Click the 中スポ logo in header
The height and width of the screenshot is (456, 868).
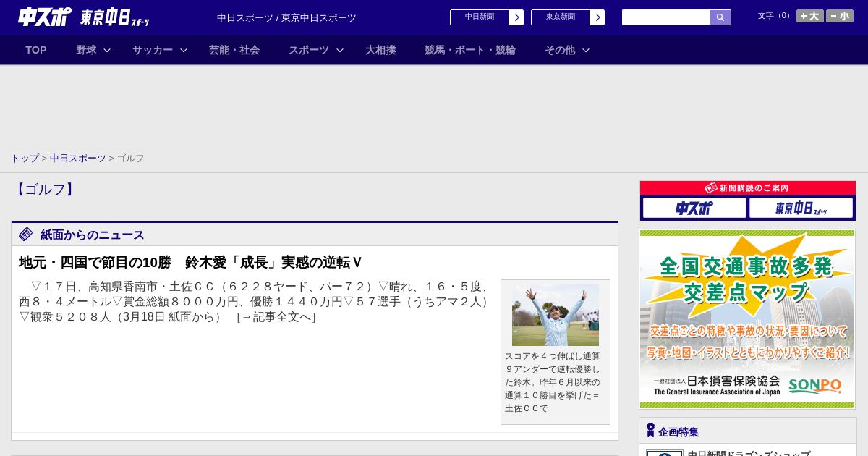click(44, 17)
